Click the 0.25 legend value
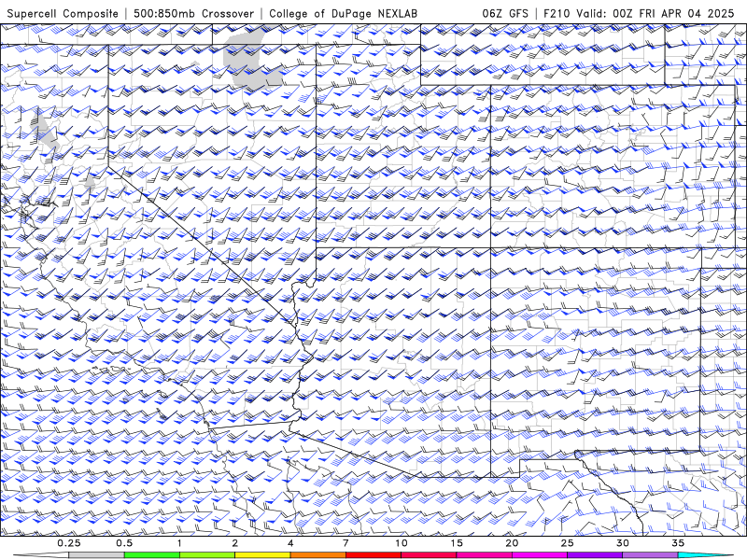This screenshot has height=560, width=747. pyautogui.click(x=69, y=543)
